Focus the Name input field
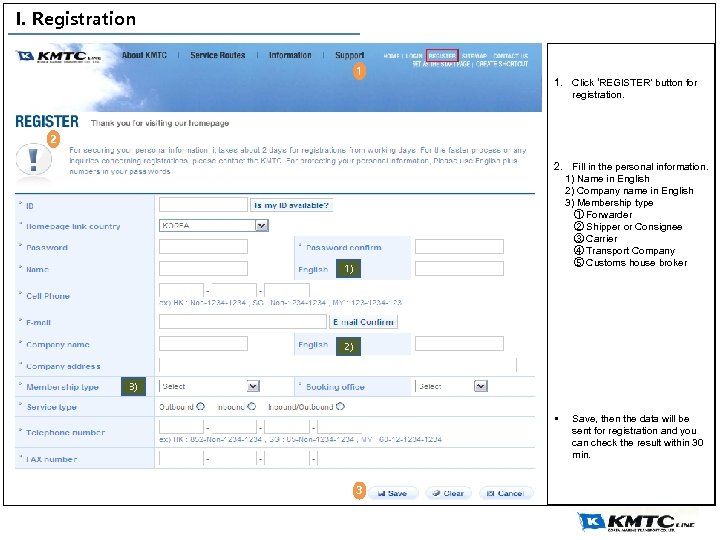The height and width of the screenshot is (540, 720). click(203, 269)
